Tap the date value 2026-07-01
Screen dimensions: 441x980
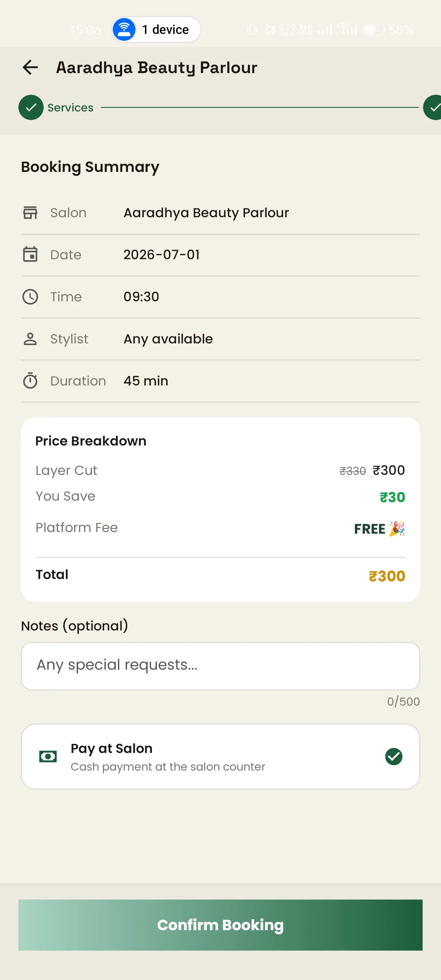coord(162,255)
